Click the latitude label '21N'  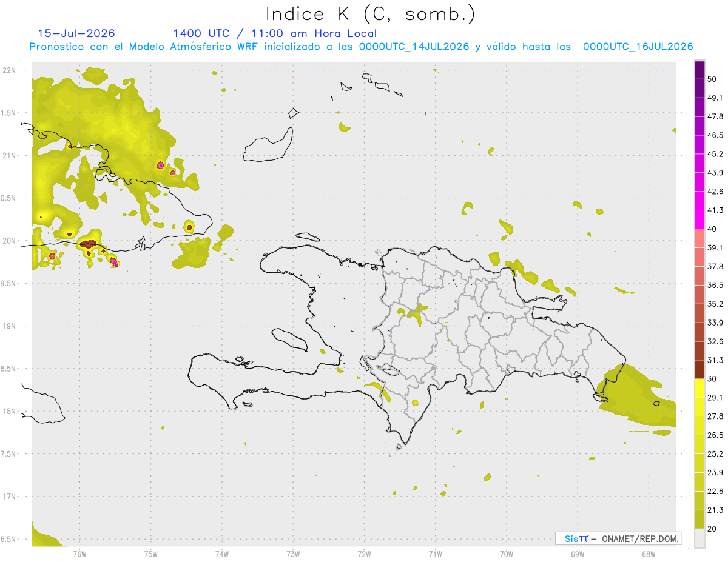click(8, 156)
